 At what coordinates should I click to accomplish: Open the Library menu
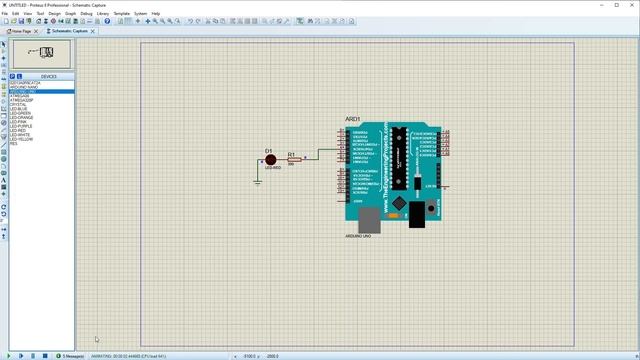(x=103, y=13)
